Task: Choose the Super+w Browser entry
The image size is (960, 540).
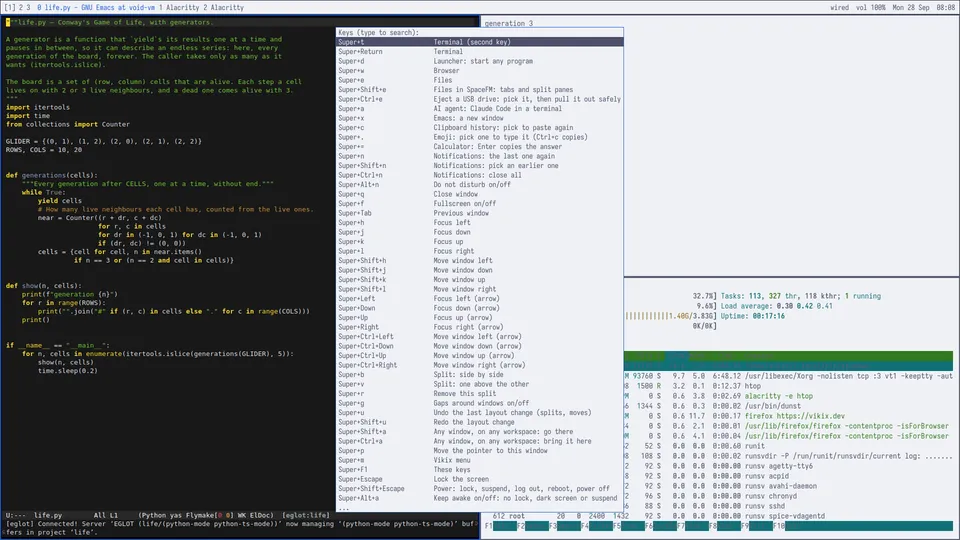Action: pyautogui.click(x=480, y=70)
